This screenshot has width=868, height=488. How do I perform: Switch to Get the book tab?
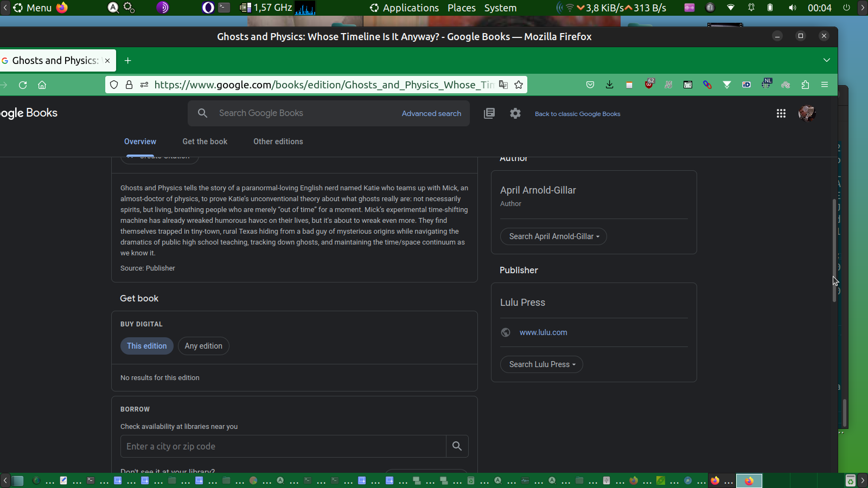pos(205,142)
